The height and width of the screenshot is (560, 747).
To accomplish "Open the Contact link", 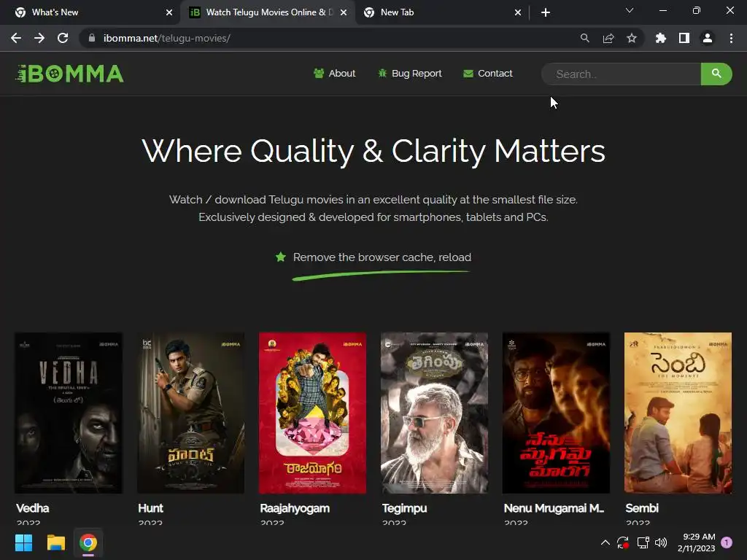I will (488, 74).
